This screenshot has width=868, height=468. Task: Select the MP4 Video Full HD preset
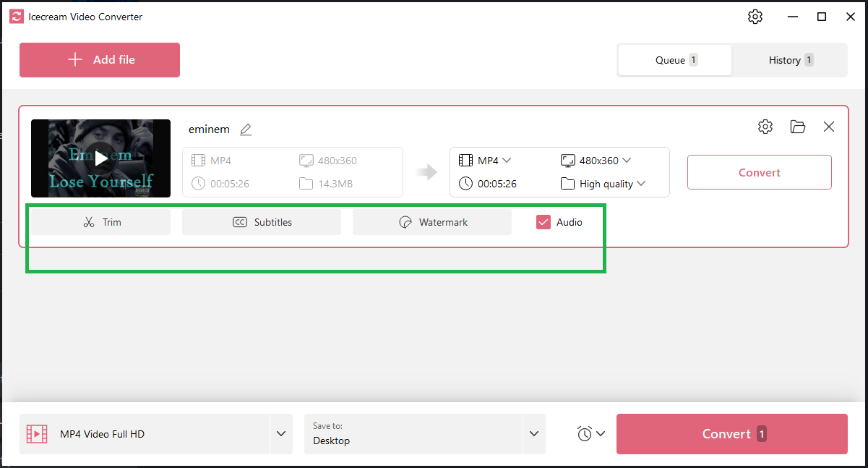point(145,434)
